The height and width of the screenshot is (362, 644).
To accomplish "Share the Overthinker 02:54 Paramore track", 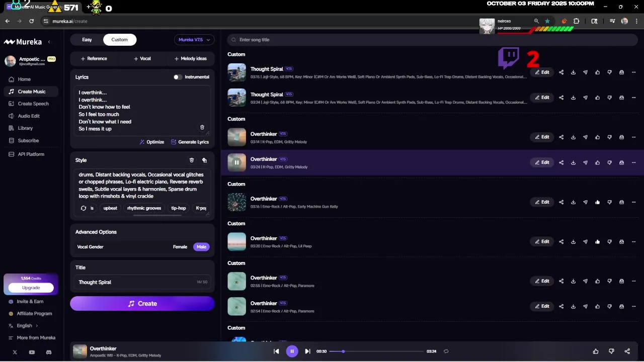I will pos(561,306).
